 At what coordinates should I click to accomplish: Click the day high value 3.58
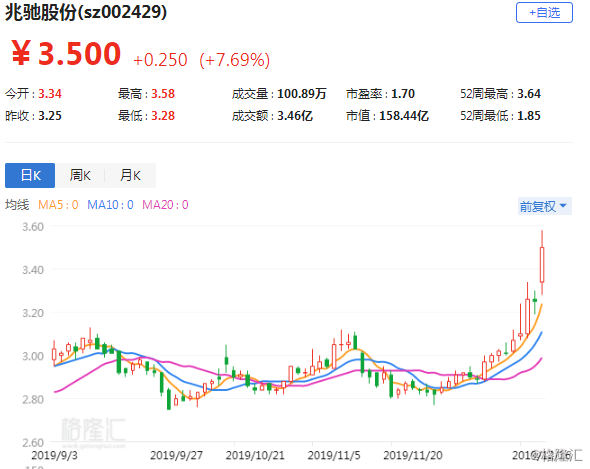pyautogui.click(x=163, y=93)
